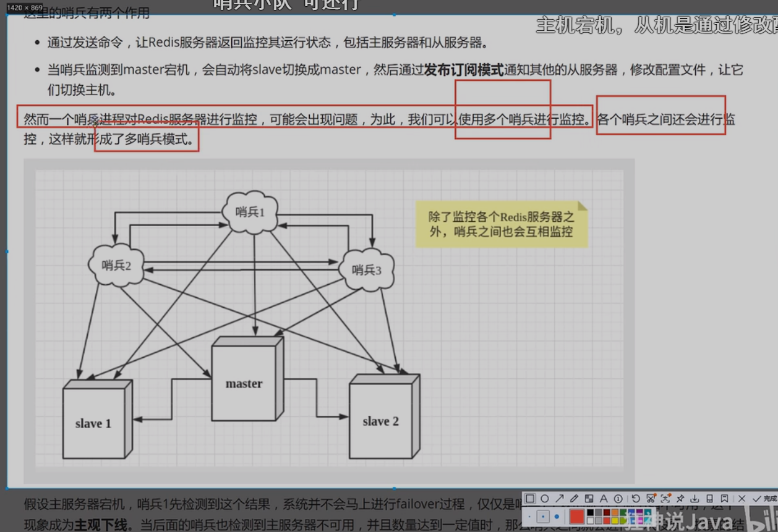Click the yellow note about 哨兵之间也会互相监控
The image size is (778, 532).
[x=501, y=225]
